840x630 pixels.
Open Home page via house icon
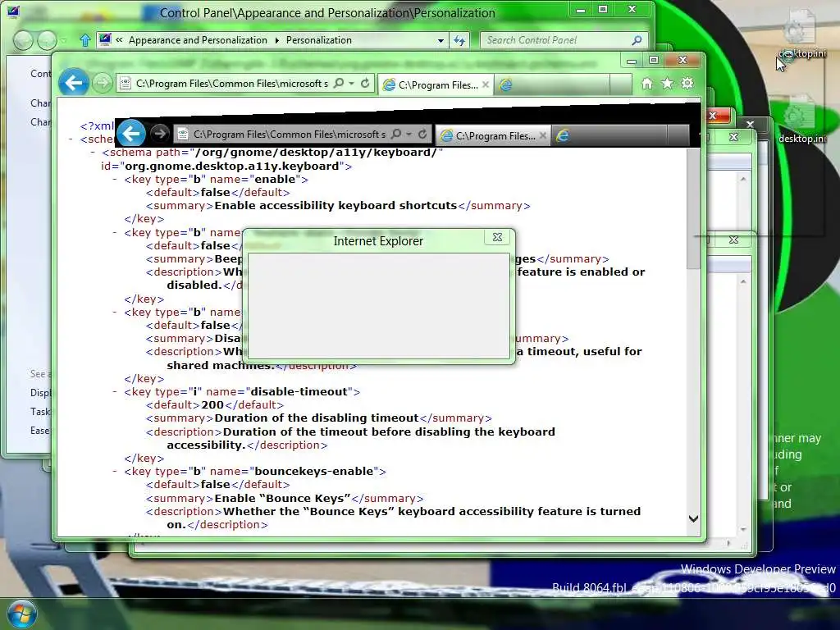647,84
